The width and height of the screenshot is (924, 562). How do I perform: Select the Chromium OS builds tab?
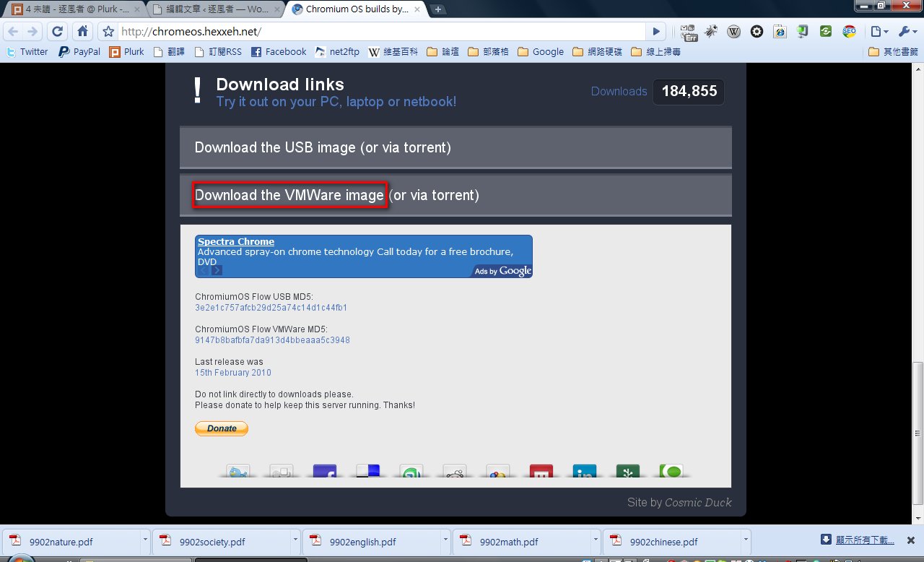(x=356, y=9)
